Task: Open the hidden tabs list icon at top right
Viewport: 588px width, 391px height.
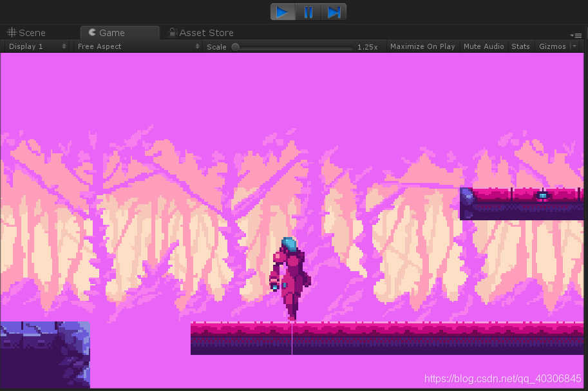Action: tap(578, 35)
